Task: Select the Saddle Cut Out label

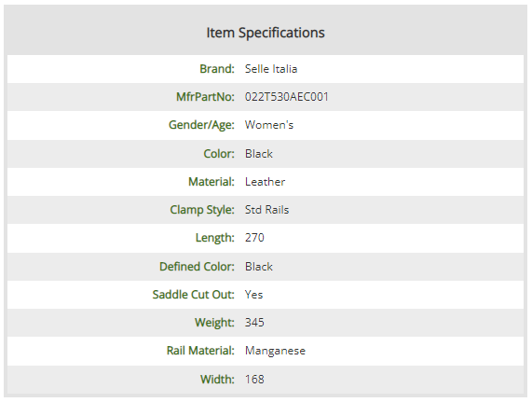Action: tap(194, 295)
